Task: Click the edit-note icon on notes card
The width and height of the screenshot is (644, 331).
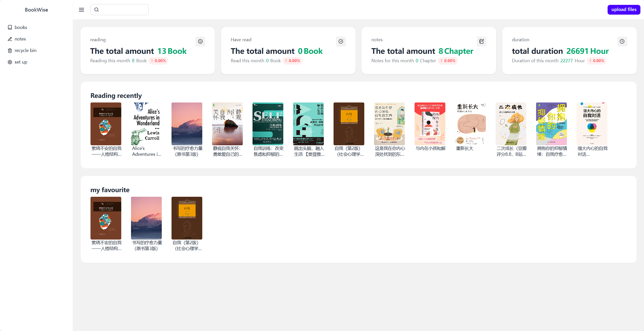Action: pyautogui.click(x=481, y=42)
